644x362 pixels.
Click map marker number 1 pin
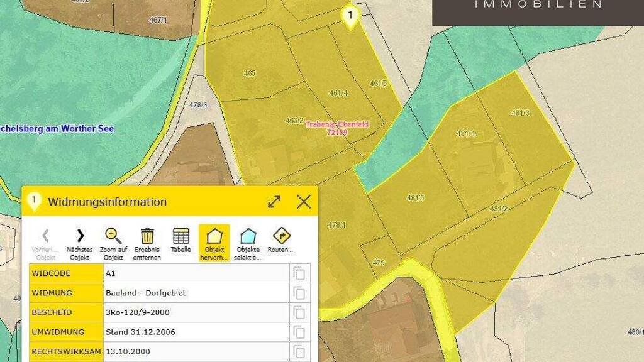click(350, 16)
